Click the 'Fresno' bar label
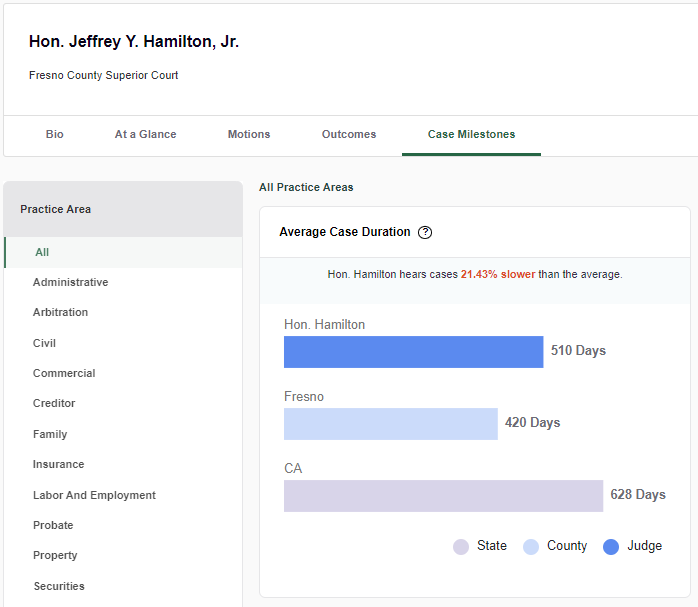 (304, 397)
